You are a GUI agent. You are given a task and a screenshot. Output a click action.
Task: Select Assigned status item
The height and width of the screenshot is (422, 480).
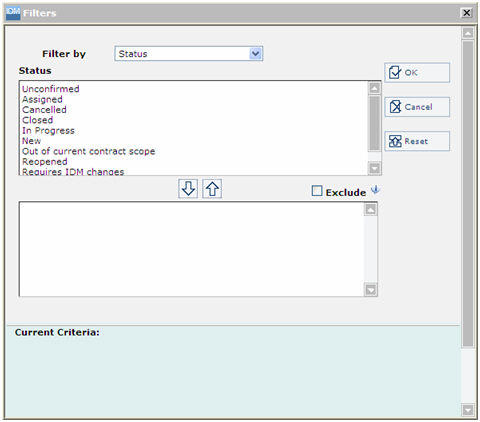42,99
